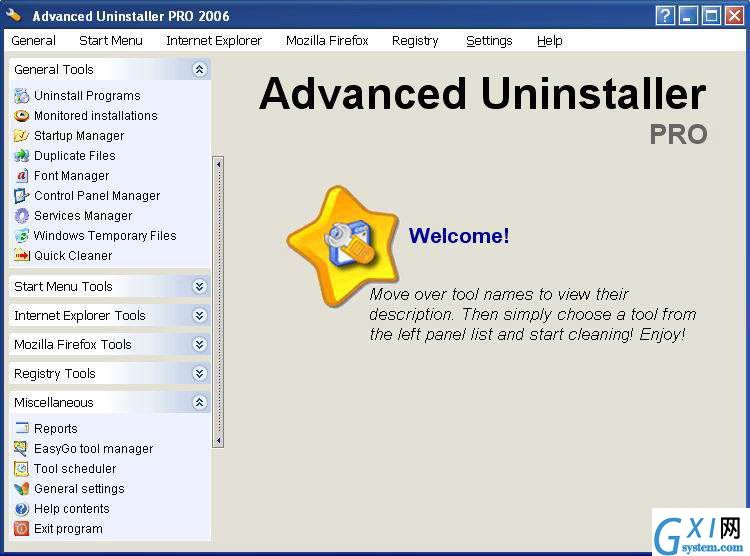Click the Uninstall Programs icon

click(22, 96)
